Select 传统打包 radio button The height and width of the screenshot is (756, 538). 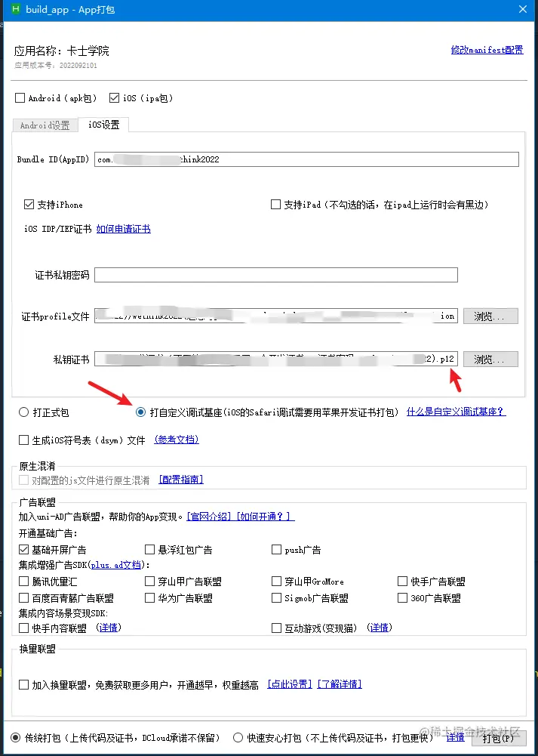15,738
